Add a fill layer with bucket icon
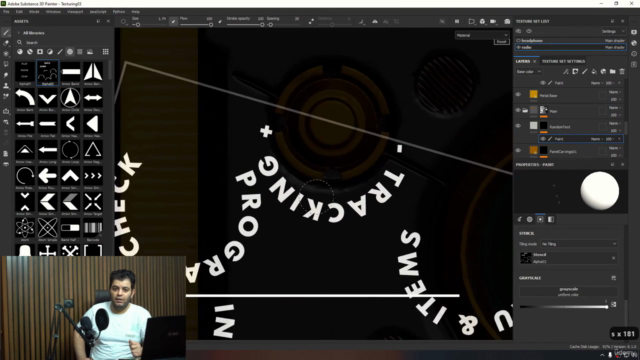Image resolution: width=640 pixels, height=360 pixels. click(594, 71)
